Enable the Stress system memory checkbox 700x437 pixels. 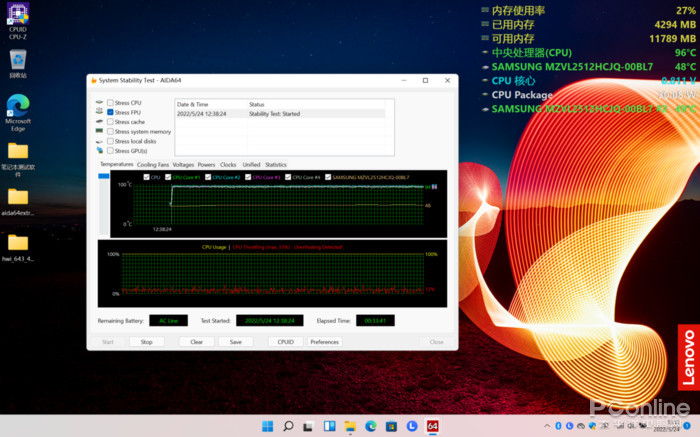110,131
